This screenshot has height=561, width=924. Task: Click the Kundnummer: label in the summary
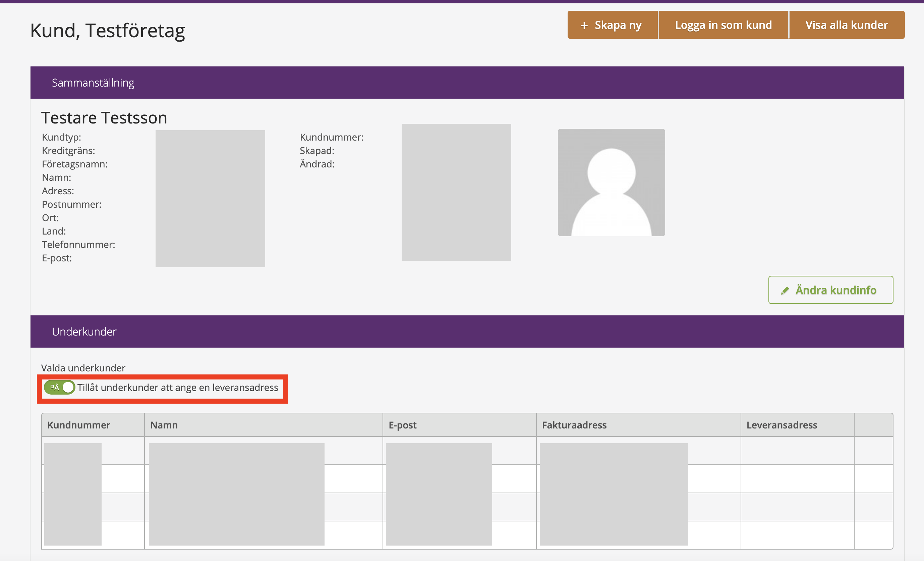coord(332,137)
